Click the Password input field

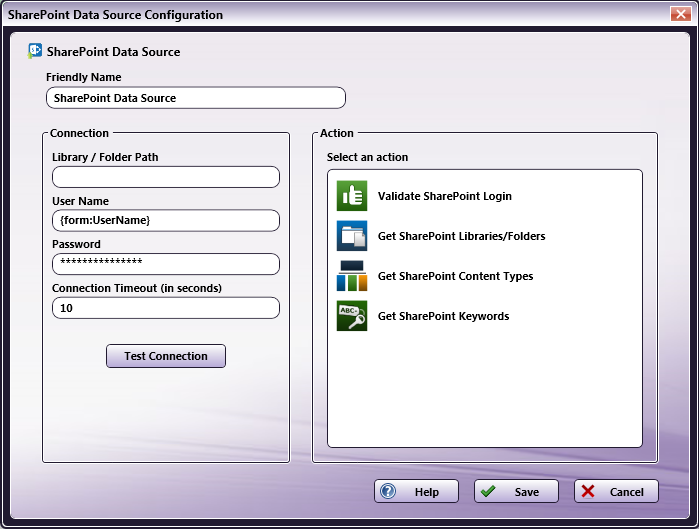coord(166,264)
